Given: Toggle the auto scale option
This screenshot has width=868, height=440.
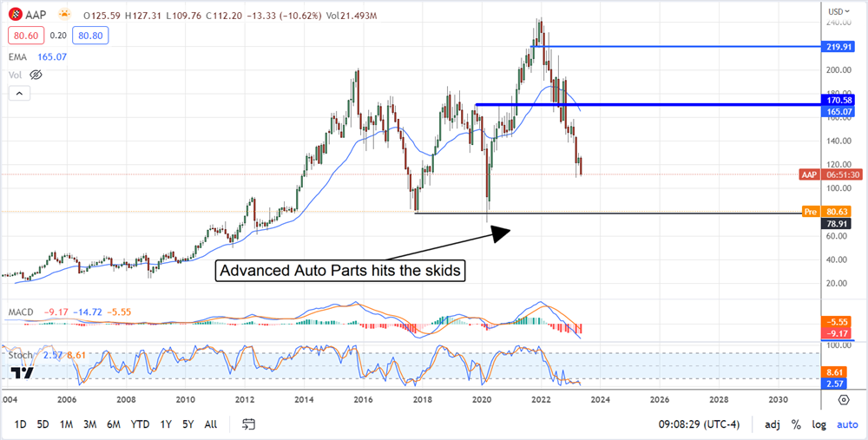Looking at the screenshot, I should [x=847, y=424].
